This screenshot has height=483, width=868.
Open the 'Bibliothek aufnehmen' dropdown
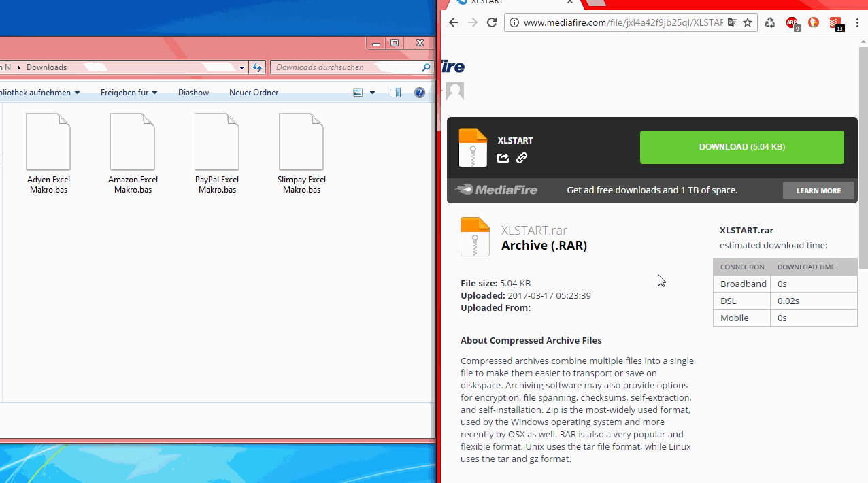point(40,93)
